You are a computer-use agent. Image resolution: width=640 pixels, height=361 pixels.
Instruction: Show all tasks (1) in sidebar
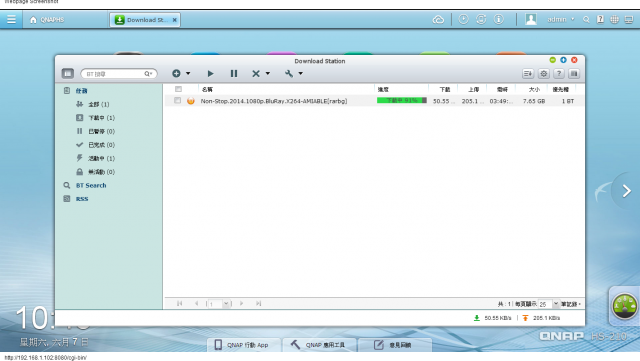98,104
